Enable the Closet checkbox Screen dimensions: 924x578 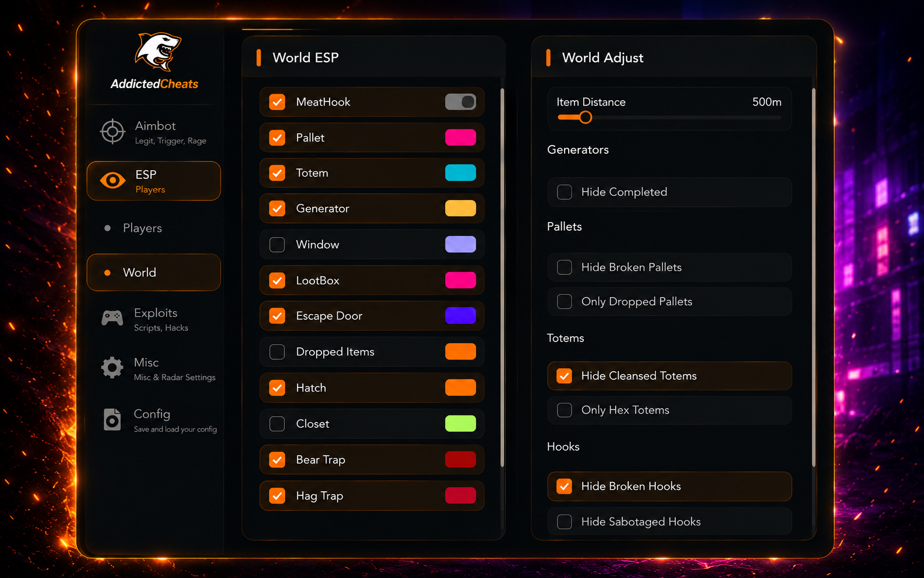(x=277, y=424)
